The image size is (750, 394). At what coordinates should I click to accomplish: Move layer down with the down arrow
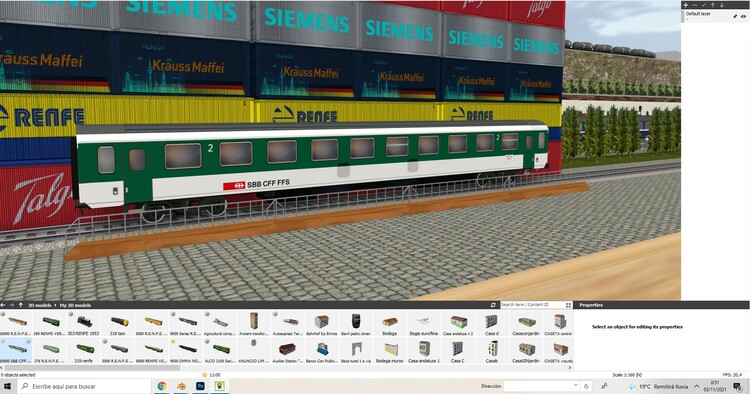(x=722, y=5)
